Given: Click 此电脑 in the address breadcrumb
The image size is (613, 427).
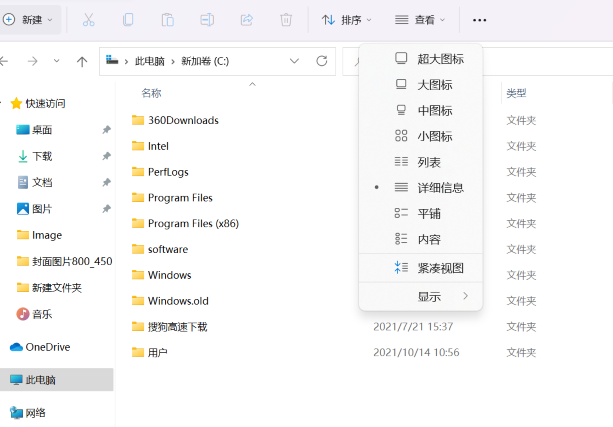Looking at the screenshot, I should click(x=151, y=61).
